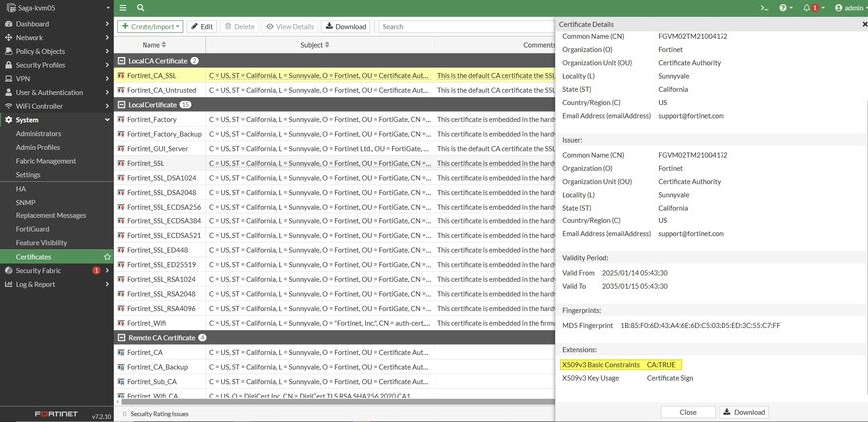
Task: Collapse the Remote CA Certificate group
Action: click(121, 338)
